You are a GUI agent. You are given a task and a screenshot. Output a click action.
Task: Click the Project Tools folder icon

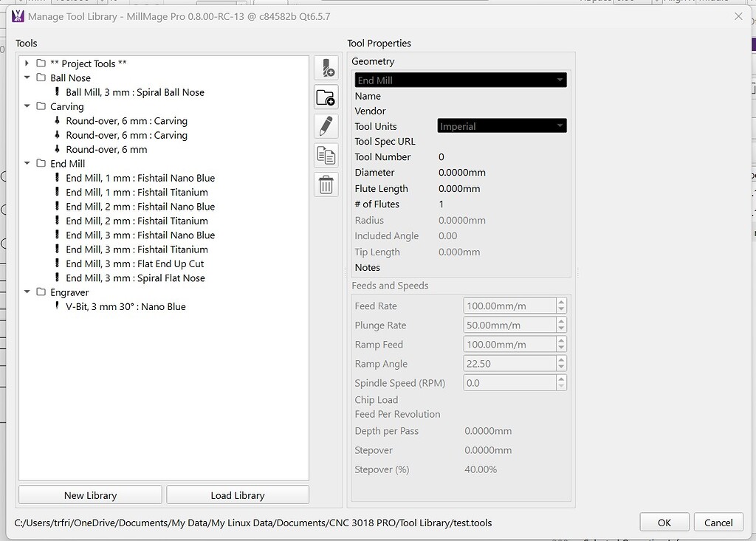tap(41, 63)
